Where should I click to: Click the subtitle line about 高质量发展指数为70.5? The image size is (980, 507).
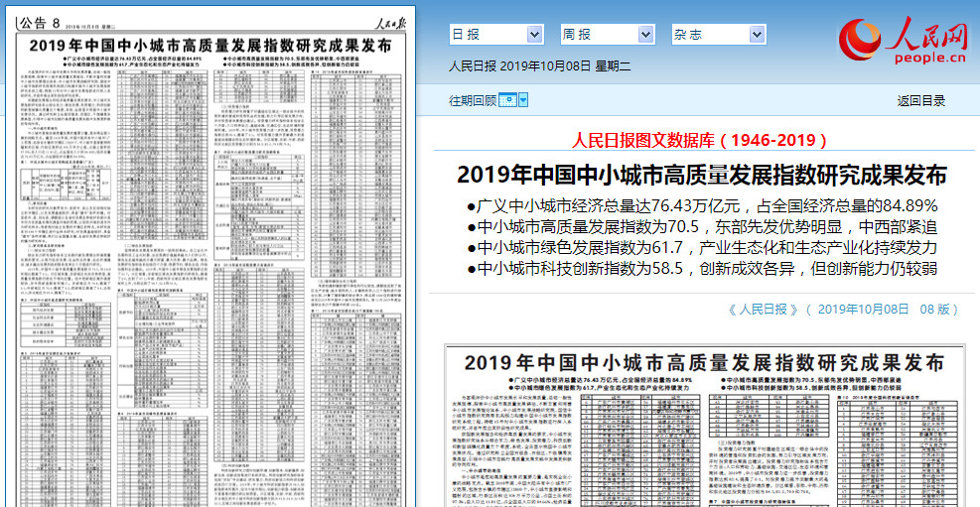[x=702, y=226]
